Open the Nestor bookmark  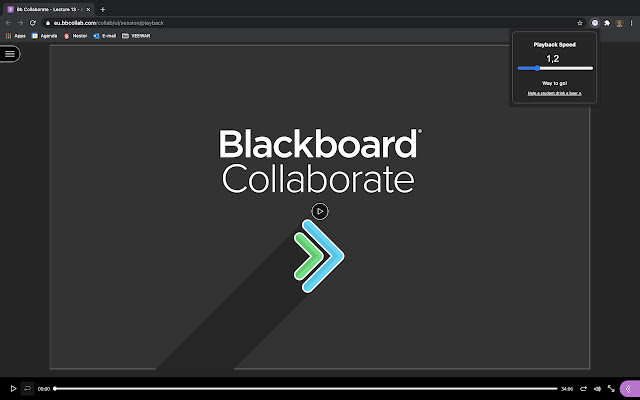(x=76, y=36)
